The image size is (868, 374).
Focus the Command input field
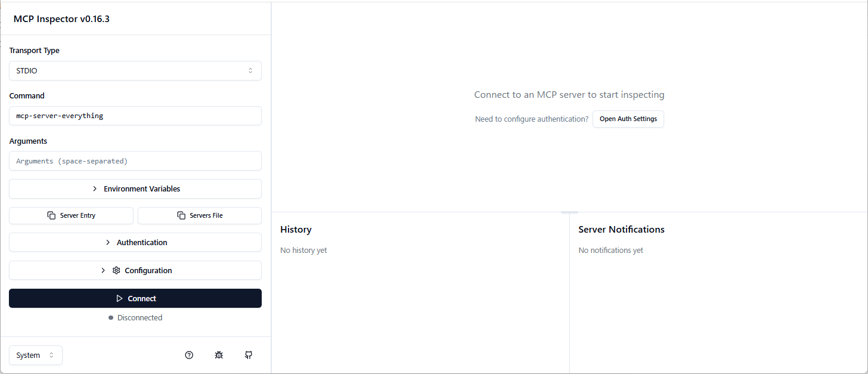click(135, 116)
